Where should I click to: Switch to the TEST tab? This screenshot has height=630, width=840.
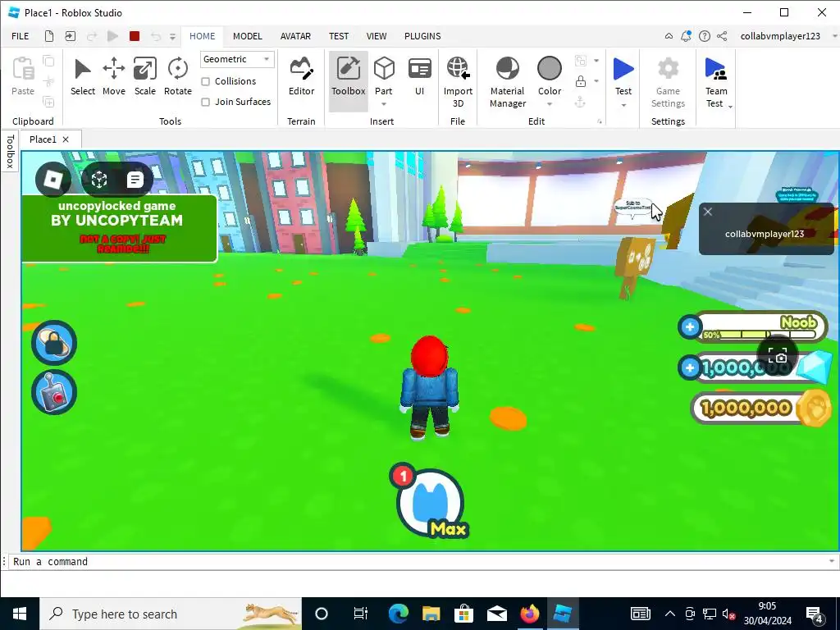point(339,36)
